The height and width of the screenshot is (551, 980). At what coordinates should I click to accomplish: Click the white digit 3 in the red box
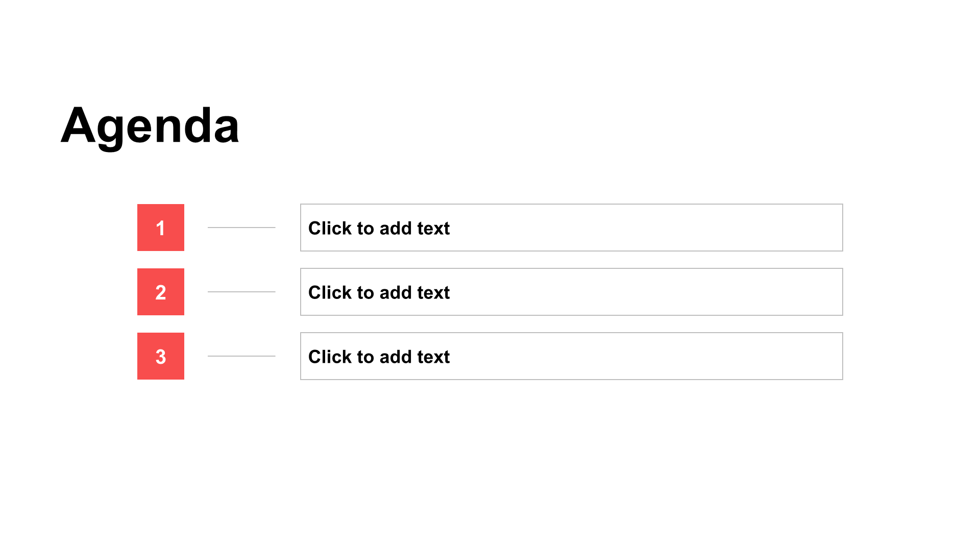pos(161,357)
